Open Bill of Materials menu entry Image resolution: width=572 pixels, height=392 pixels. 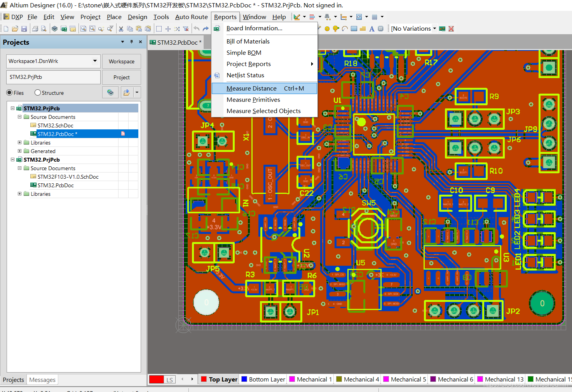pyautogui.click(x=248, y=42)
